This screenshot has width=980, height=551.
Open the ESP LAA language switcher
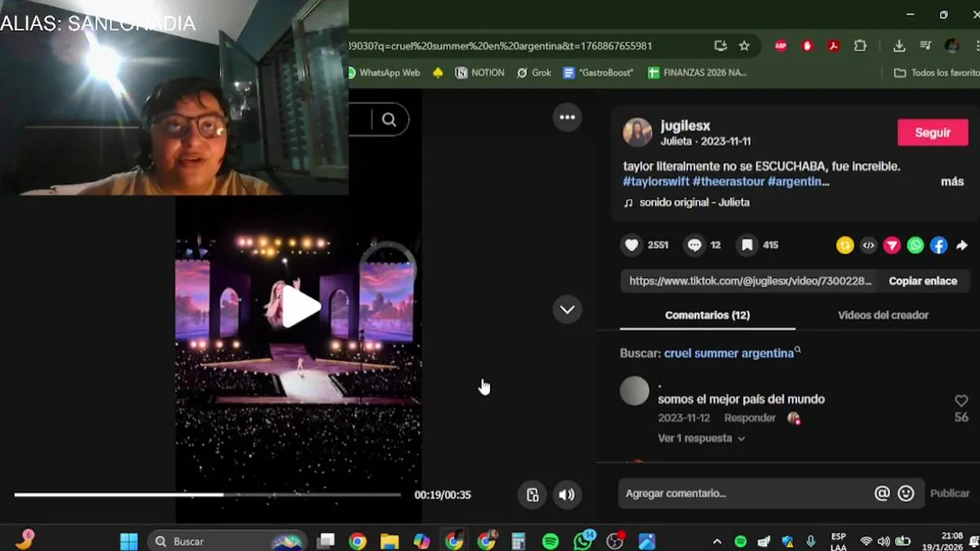pos(838,541)
